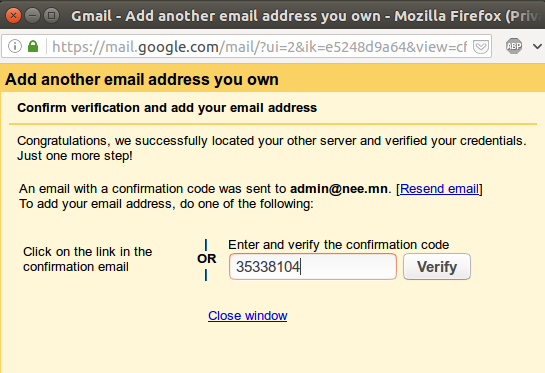Click the OR separator between options
Viewport: 545px width, 373px height.
click(x=206, y=259)
